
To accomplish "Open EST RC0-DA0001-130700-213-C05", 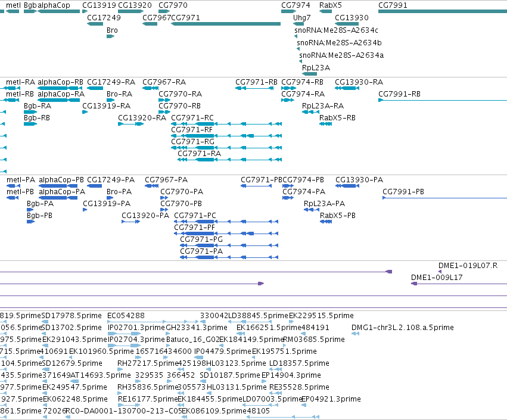I will [123, 411].
